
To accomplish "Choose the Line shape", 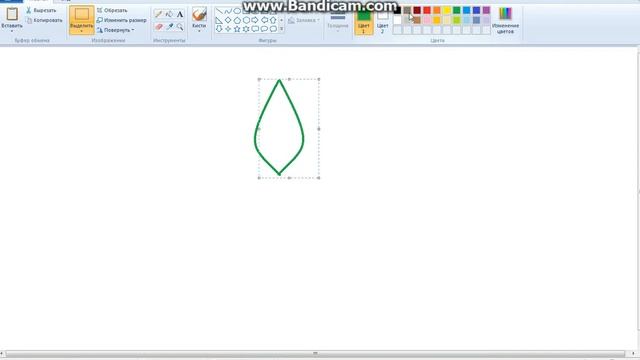I will [x=219, y=11].
